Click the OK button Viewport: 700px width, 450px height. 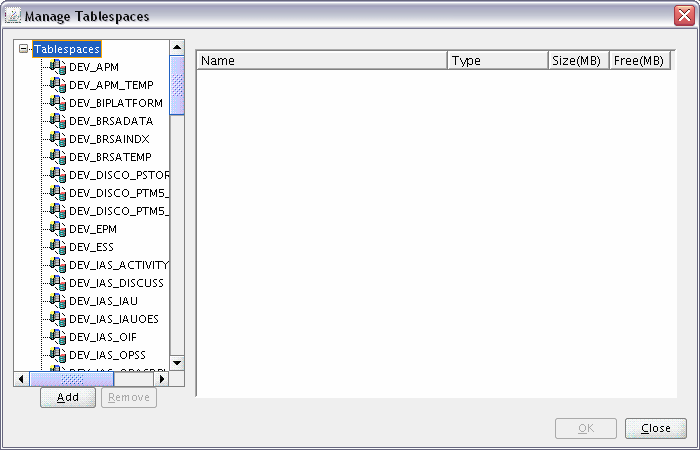[586, 428]
